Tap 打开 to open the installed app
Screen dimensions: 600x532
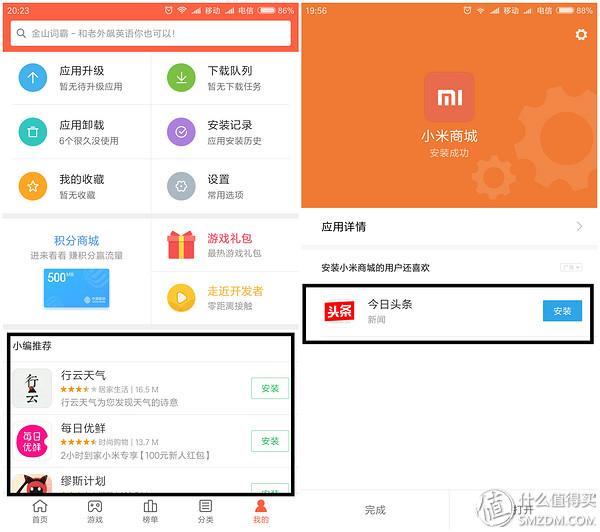523,510
